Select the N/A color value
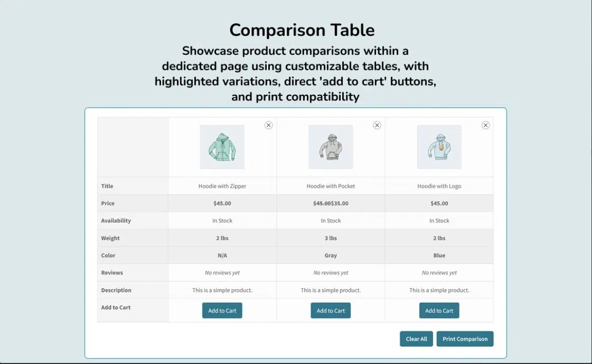 [x=222, y=255]
